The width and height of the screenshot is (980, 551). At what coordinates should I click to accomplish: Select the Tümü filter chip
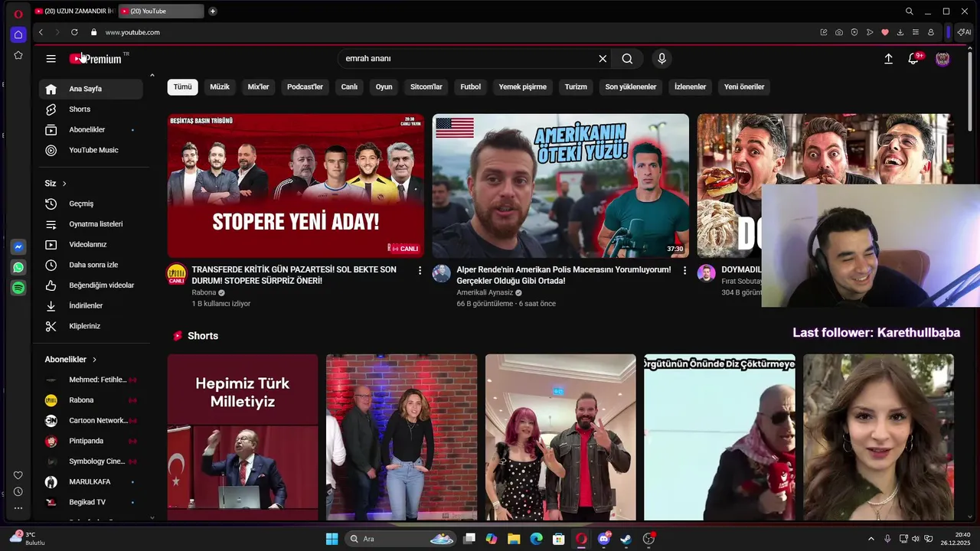[x=182, y=87]
